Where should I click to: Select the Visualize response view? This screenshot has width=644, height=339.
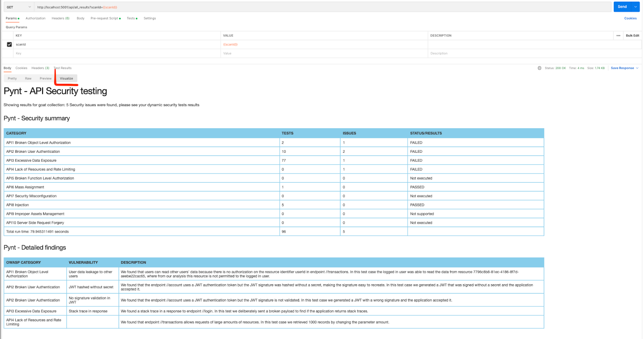pyautogui.click(x=66, y=79)
